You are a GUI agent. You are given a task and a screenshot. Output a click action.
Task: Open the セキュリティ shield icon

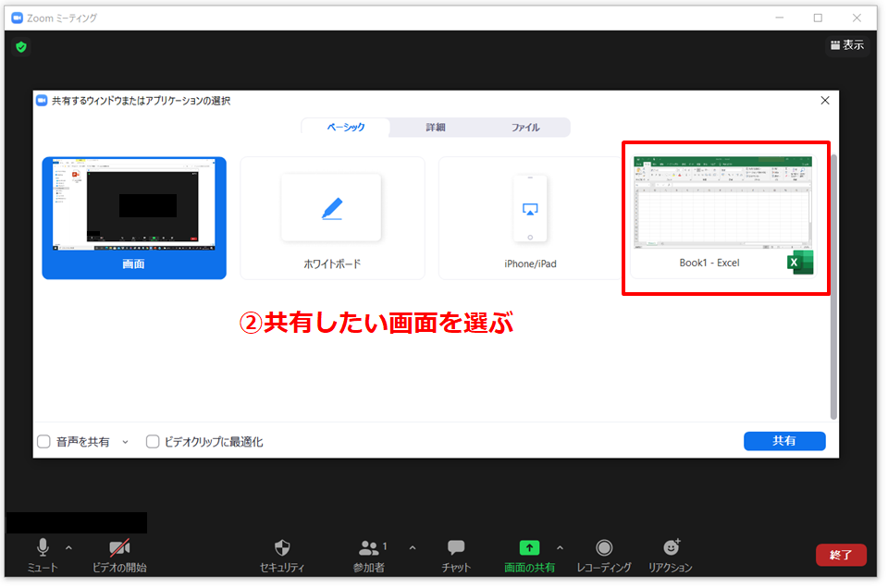tap(282, 548)
